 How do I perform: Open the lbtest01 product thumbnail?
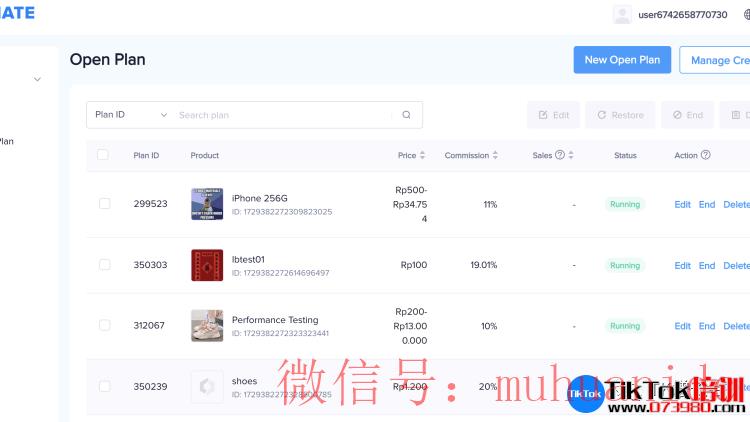[207, 265]
